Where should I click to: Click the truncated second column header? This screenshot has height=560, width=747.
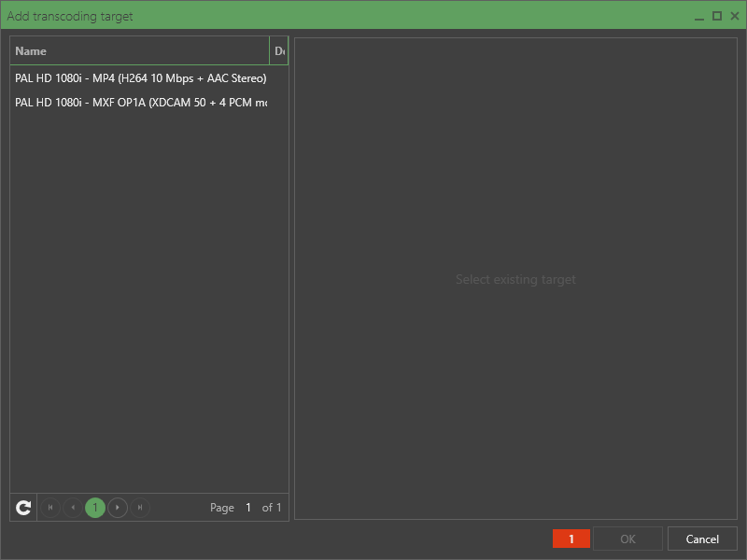pos(279,51)
